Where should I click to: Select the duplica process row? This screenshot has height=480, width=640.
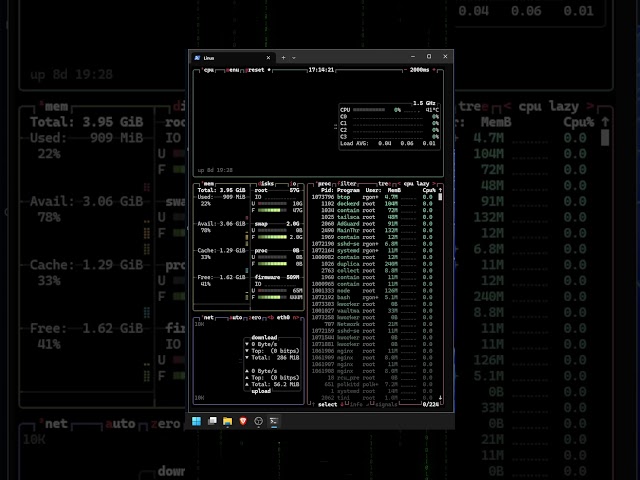pyautogui.click(x=372, y=264)
